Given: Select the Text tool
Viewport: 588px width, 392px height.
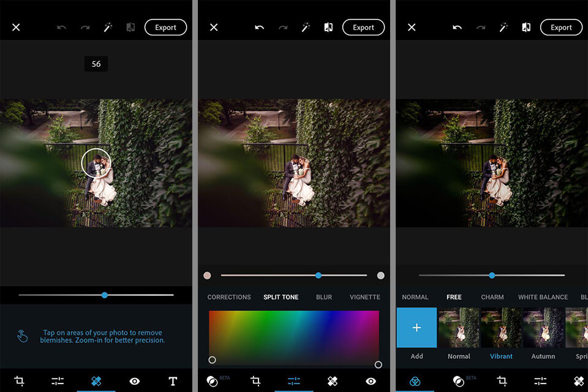Looking at the screenshot, I should (173, 380).
